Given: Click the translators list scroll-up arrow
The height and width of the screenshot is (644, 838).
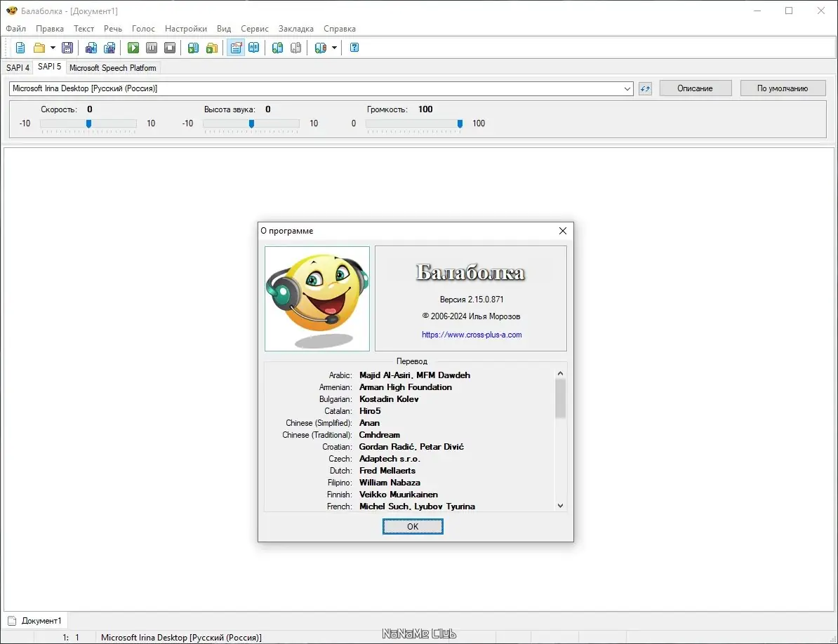Looking at the screenshot, I should [x=560, y=374].
